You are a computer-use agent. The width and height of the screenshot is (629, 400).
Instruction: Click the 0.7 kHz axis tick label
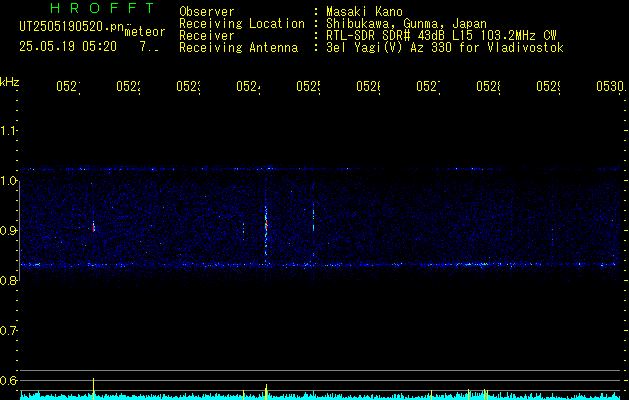8,331
